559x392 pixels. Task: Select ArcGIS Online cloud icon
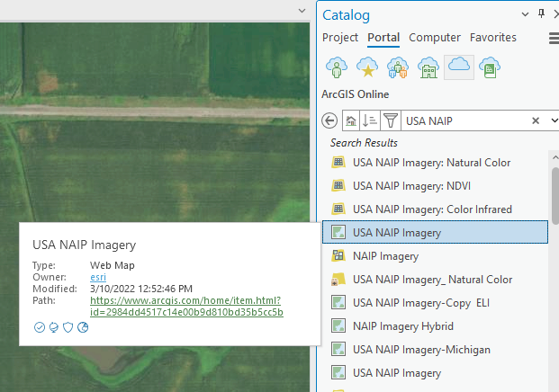pos(459,67)
